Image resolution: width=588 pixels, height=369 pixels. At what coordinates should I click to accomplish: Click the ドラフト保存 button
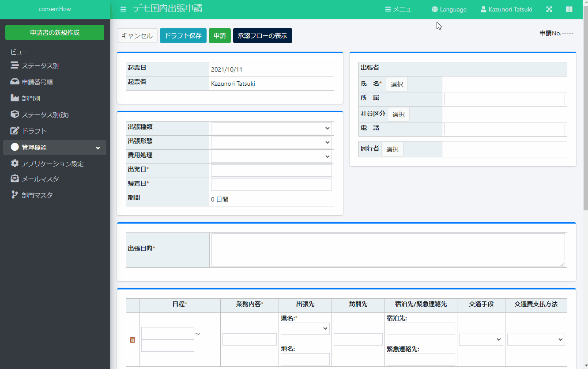183,36
